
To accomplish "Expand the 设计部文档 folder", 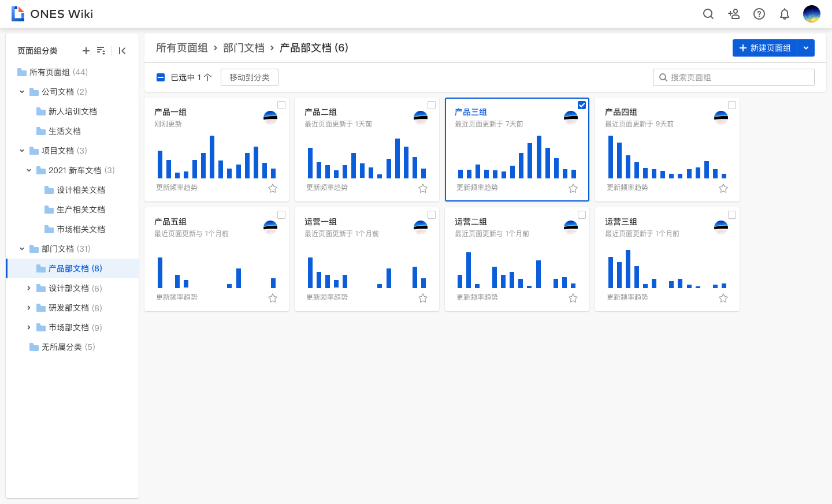I will coord(29,288).
